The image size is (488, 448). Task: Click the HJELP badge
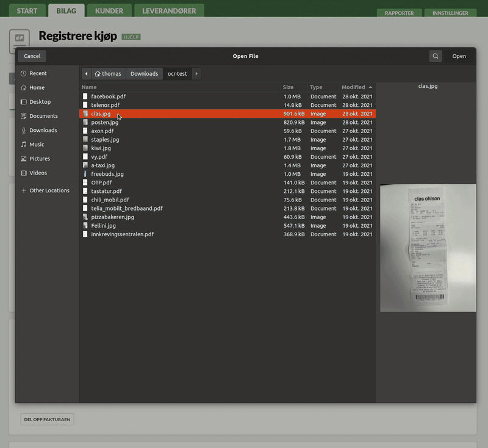pyautogui.click(x=131, y=37)
